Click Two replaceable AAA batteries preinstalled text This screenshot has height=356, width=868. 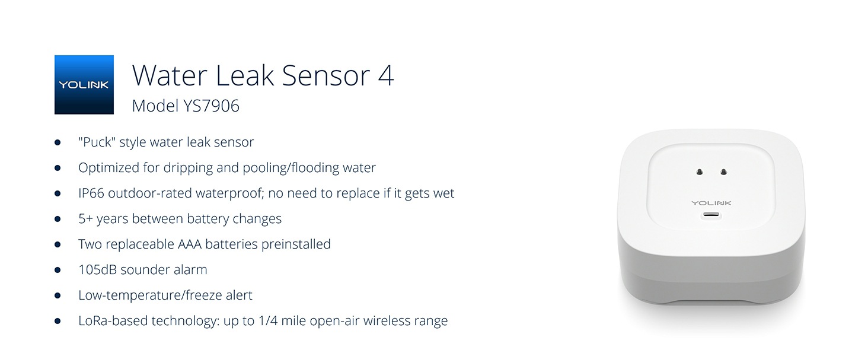pos(205,244)
